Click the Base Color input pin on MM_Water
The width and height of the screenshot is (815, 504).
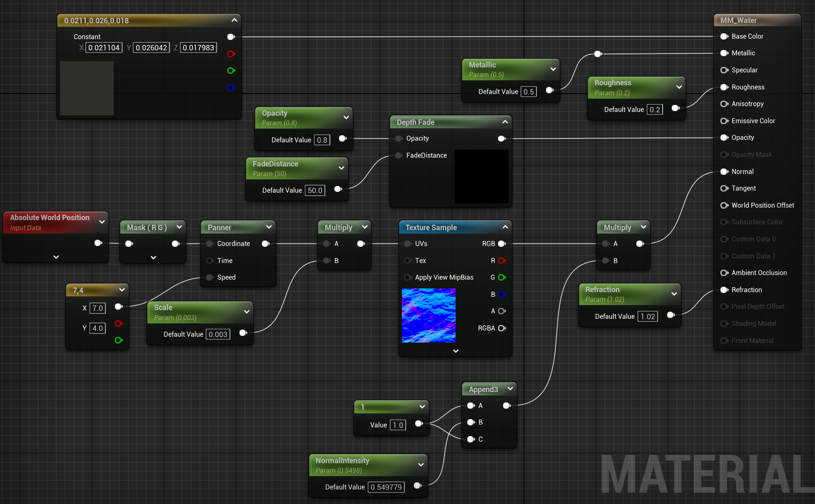(724, 36)
